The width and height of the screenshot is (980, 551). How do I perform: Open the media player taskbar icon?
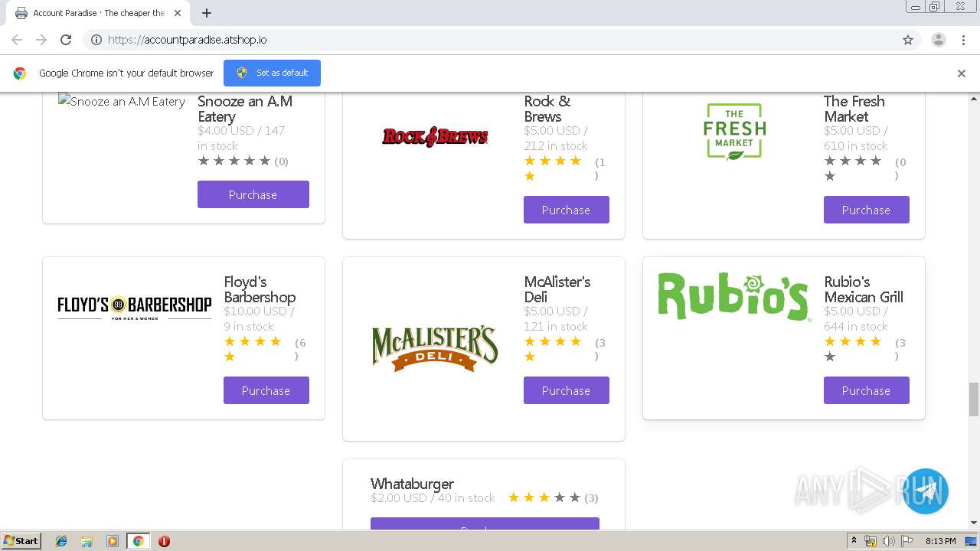tap(113, 541)
